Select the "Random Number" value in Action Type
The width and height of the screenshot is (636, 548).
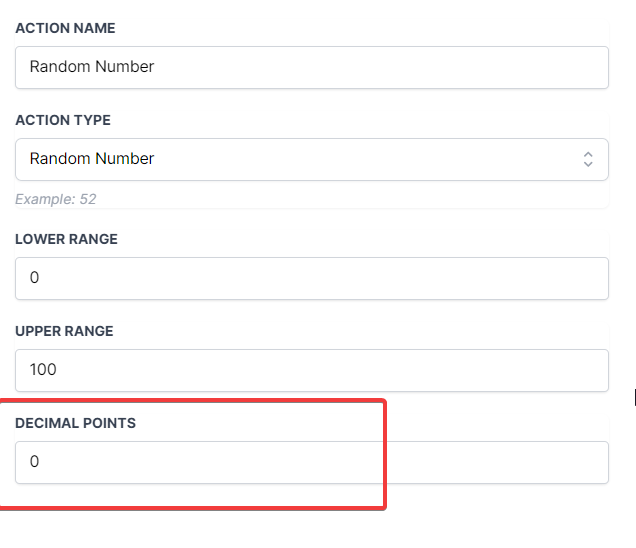[x=92, y=159]
